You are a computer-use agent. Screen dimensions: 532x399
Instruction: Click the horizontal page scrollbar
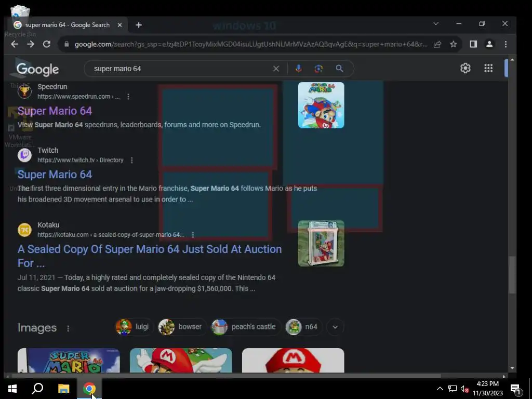tap(225, 376)
